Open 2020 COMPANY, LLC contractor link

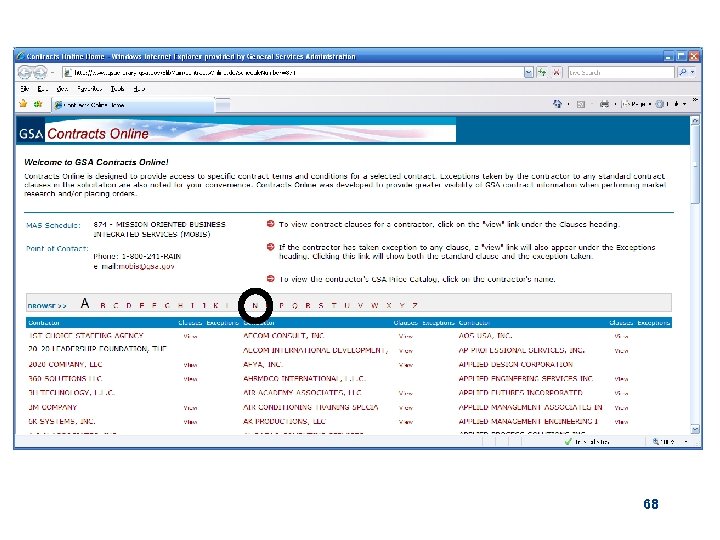coord(65,365)
